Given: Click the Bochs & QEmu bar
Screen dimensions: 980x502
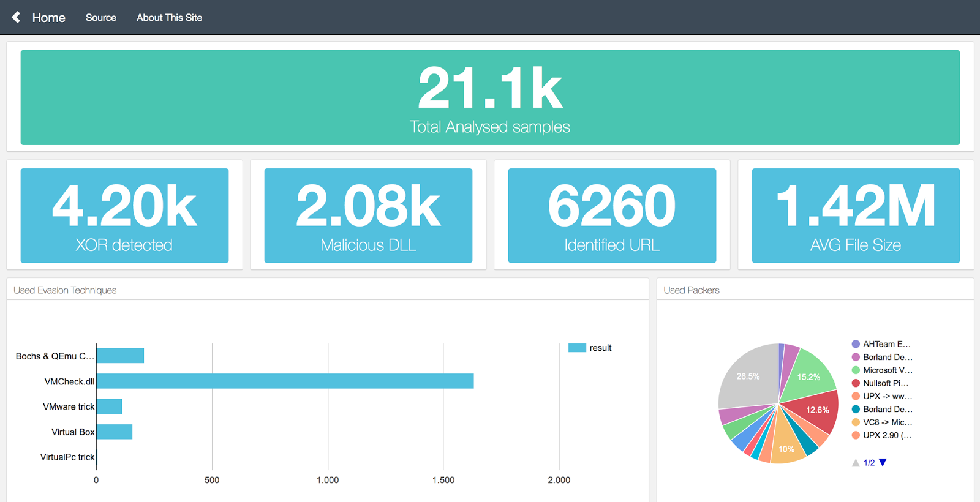Looking at the screenshot, I should point(120,356).
